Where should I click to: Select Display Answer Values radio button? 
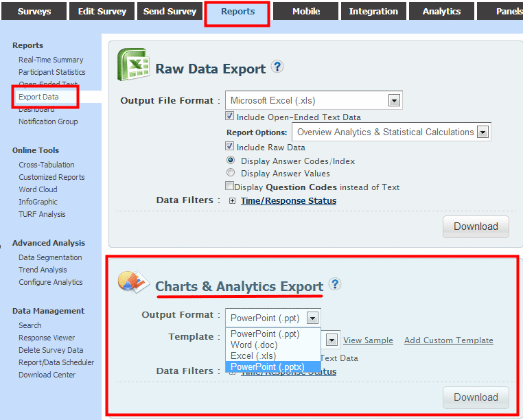[231, 174]
